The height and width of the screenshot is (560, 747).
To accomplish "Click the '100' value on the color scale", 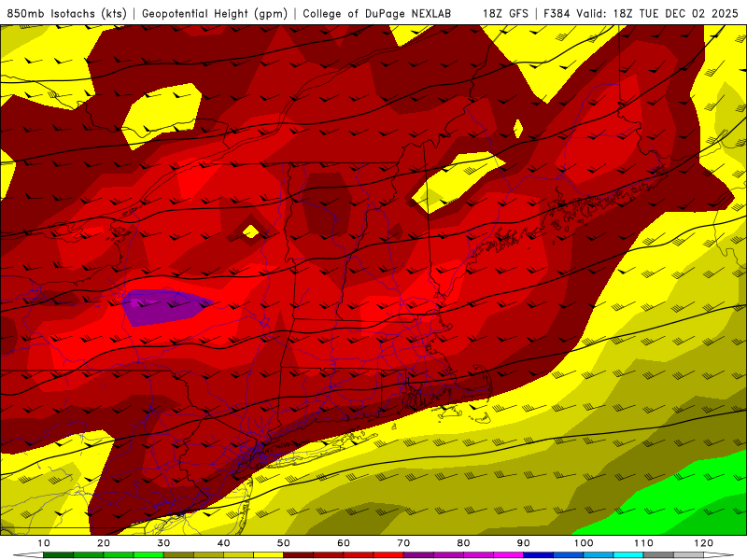I will 584,543.
